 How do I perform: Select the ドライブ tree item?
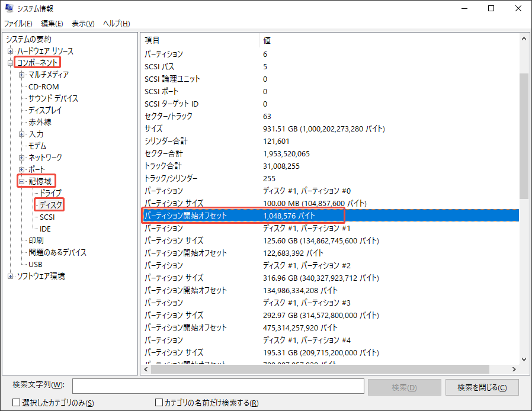pos(51,193)
